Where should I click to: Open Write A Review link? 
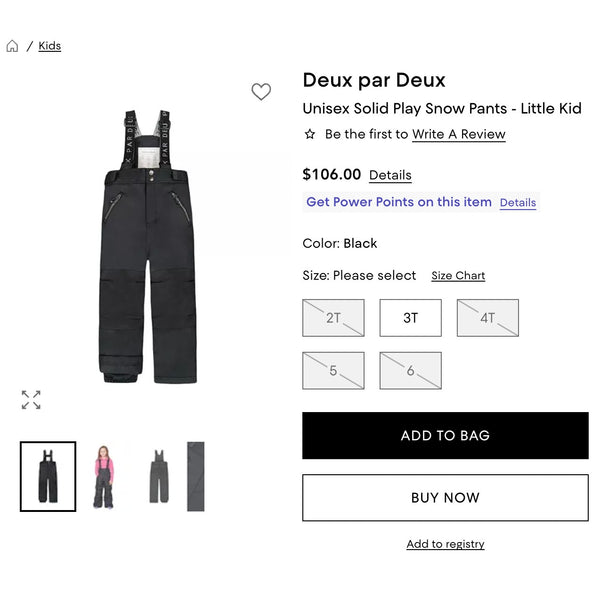458,134
